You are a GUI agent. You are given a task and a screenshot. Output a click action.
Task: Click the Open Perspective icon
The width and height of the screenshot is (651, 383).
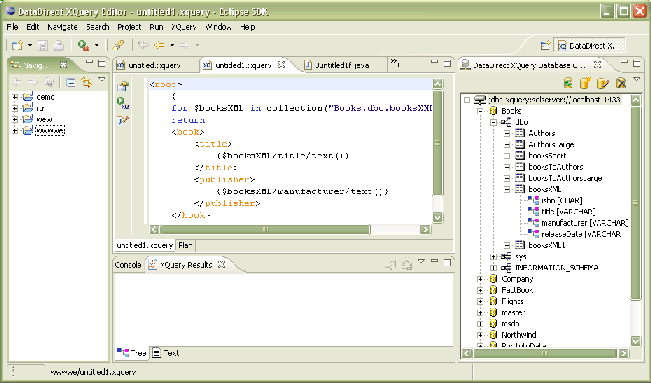pos(545,45)
